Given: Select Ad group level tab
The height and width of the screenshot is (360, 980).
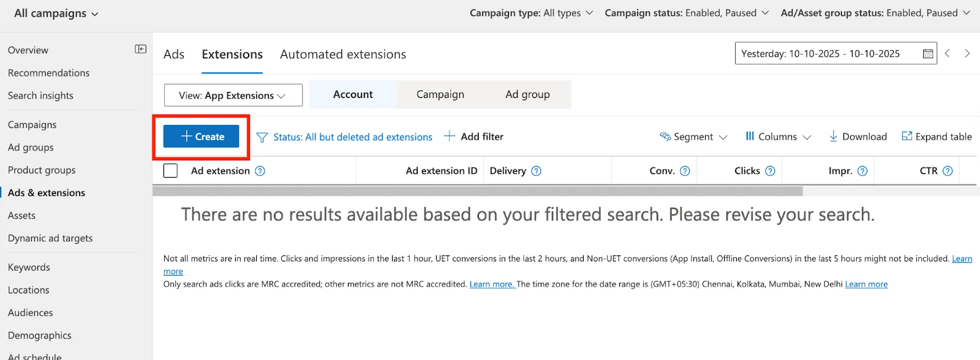Looking at the screenshot, I should click(527, 94).
